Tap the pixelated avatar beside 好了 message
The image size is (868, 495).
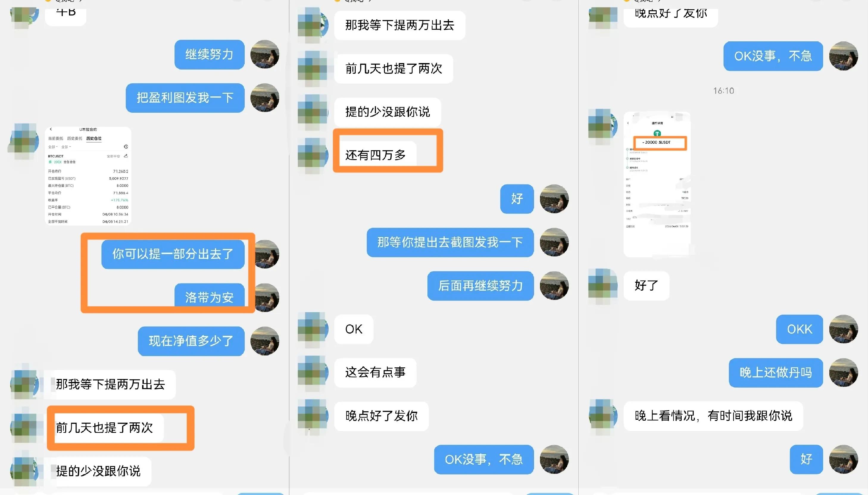603,286
